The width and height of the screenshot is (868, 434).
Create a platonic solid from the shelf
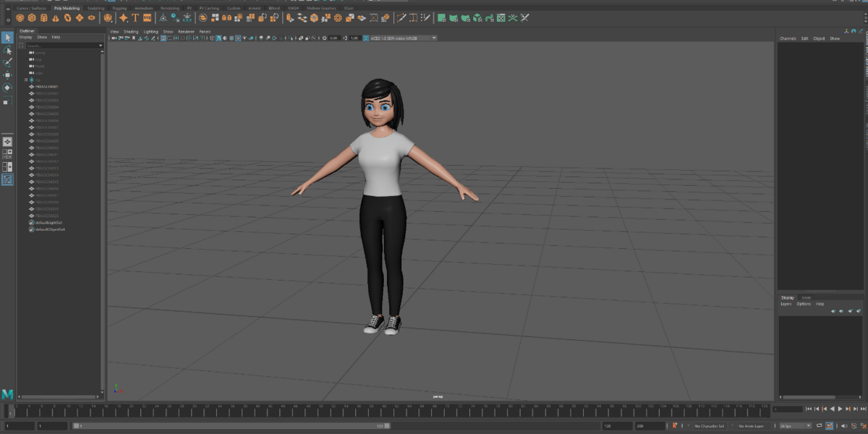click(108, 17)
